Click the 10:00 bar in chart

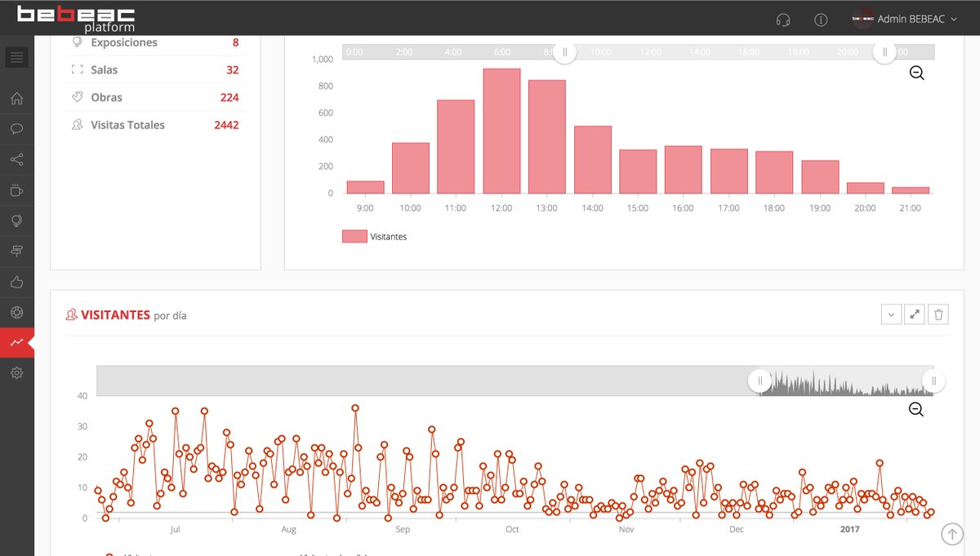click(x=411, y=168)
